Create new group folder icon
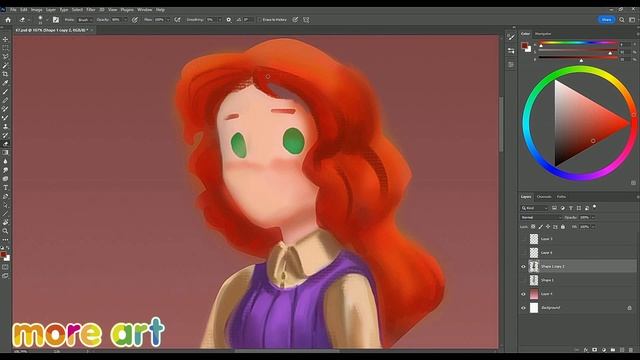Screen dimensions: 640x360 tap(613, 350)
